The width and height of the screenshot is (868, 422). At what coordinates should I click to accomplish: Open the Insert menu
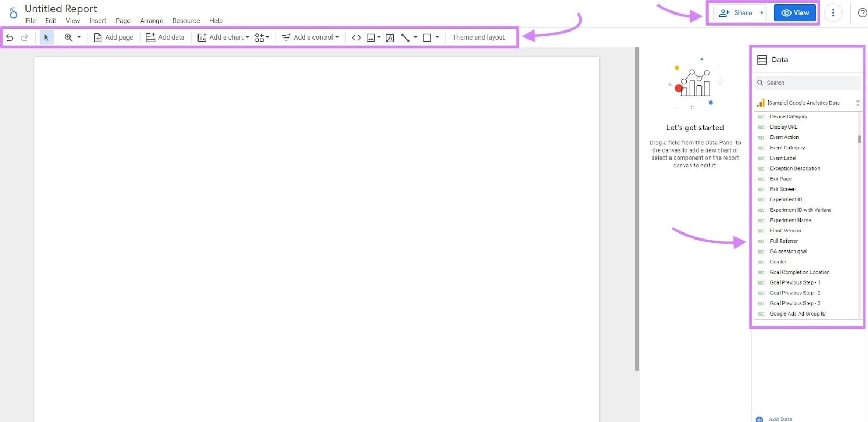pos(98,21)
